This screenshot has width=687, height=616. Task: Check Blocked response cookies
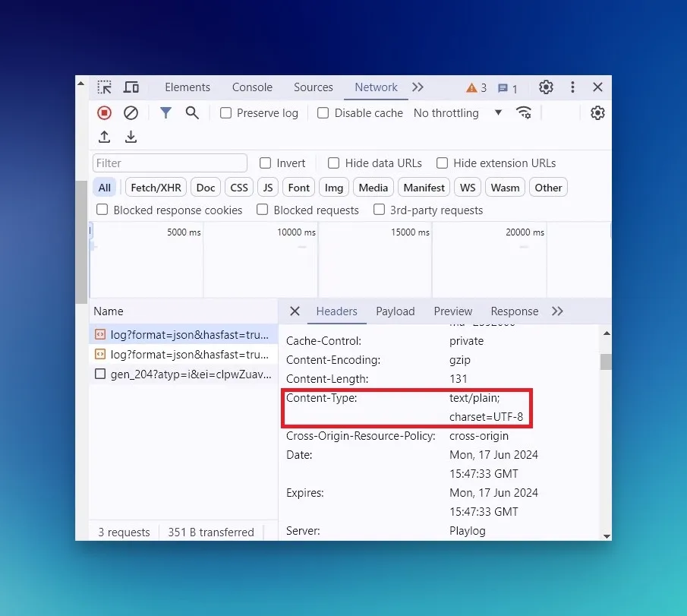102,210
